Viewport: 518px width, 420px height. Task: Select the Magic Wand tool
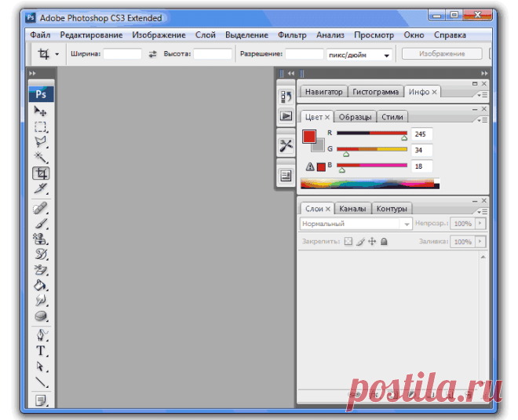tap(41, 158)
